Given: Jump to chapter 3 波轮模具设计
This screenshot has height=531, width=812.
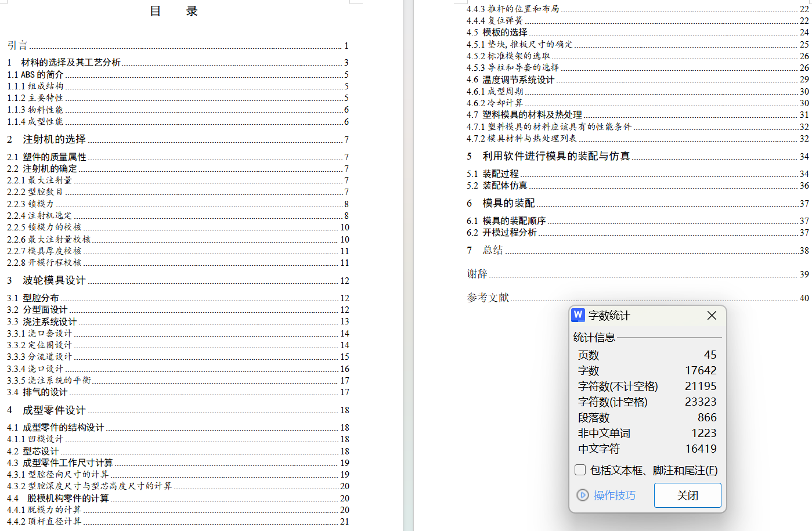Looking at the screenshot, I should click(x=178, y=280).
